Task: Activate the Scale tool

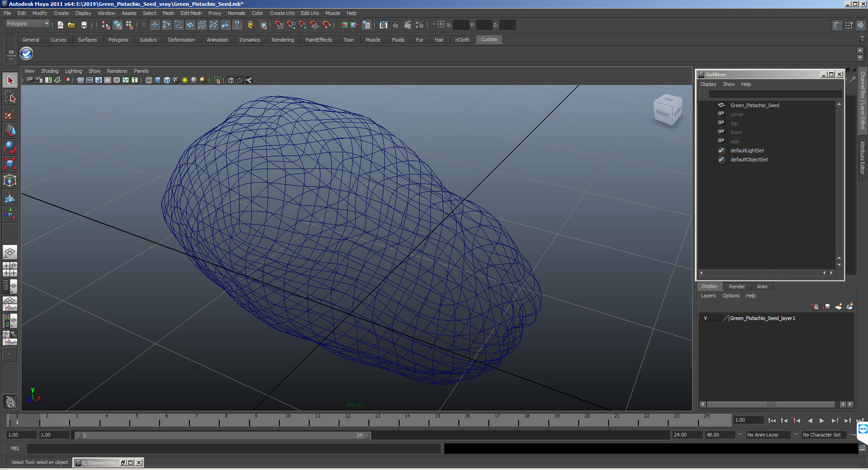Action: (x=10, y=163)
